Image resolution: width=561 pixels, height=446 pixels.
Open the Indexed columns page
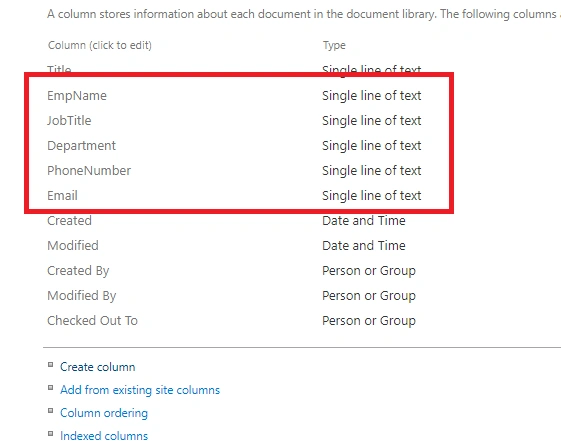pos(104,436)
